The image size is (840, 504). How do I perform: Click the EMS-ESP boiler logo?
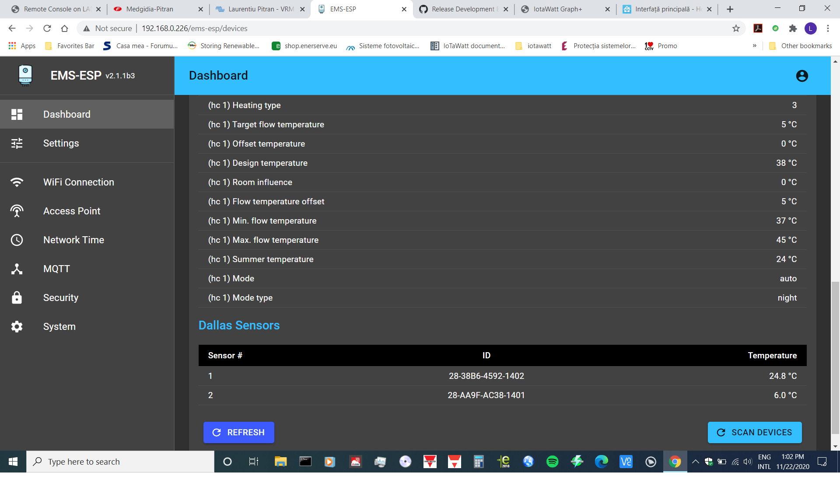coord(25,75)
